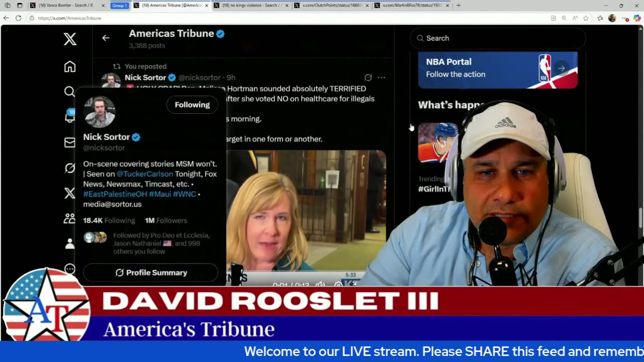The height and width of the screenshot is (362, 644).
Task: Add page to favorites with star icon
Action: click(x=586, y=18)
